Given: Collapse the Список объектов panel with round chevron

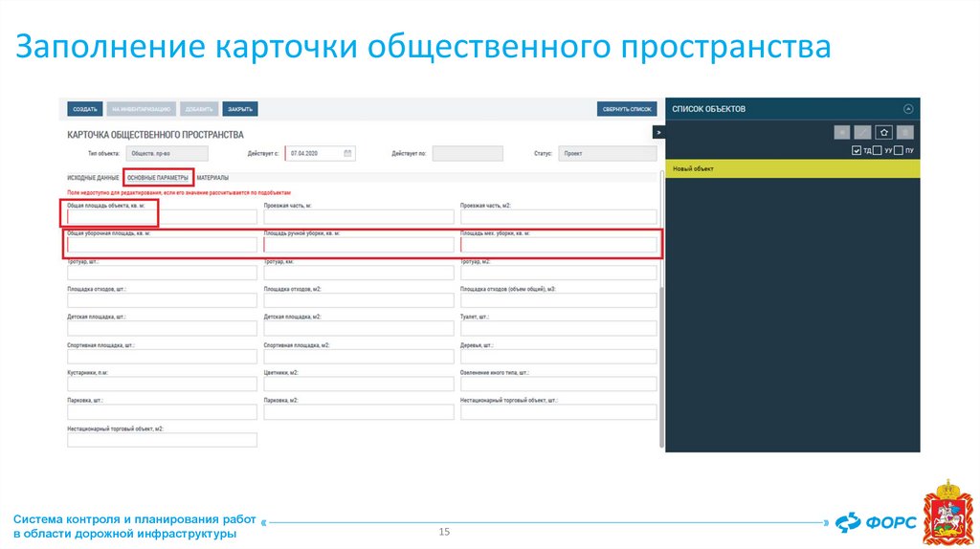Looking at the screenshot, I should click(x=908, y=109).
